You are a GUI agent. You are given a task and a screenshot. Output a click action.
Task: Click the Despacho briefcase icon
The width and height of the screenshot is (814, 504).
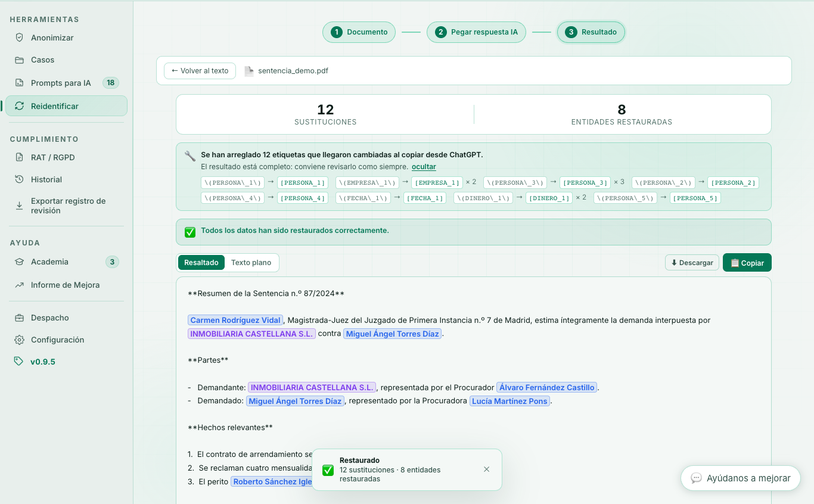pyautogui.click(x=20, y=318)
